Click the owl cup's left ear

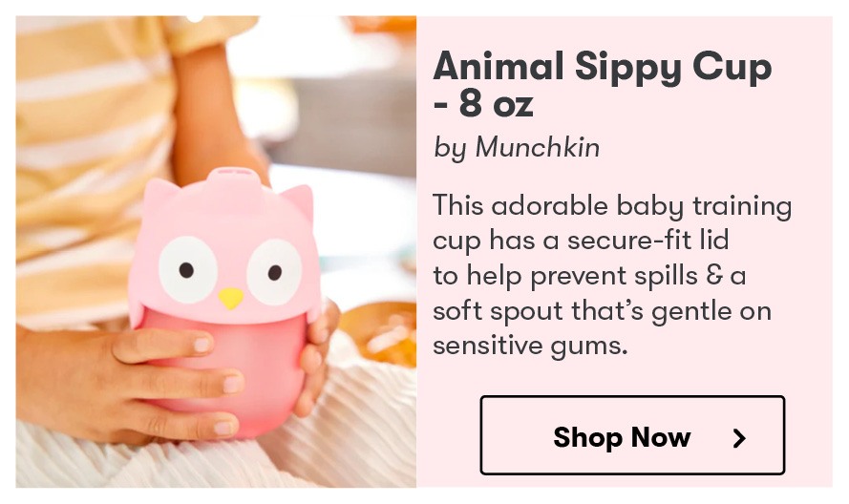(x=159, y=195)
